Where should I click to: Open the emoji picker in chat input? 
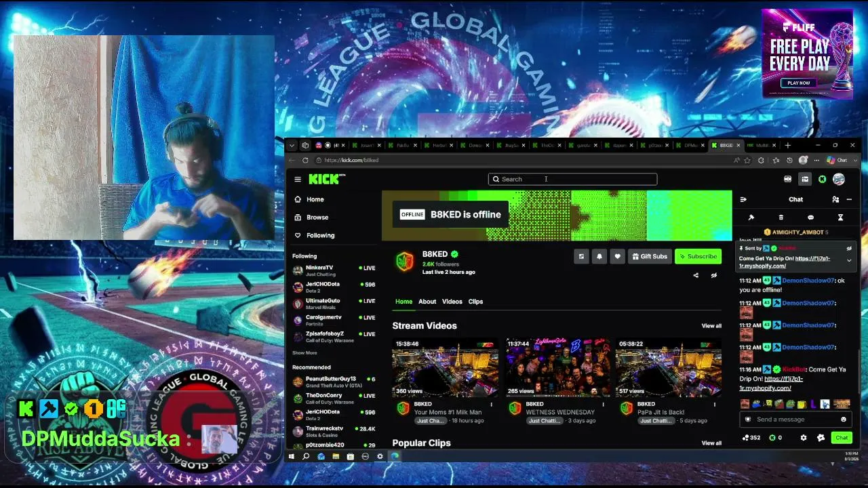pos(844,420)
